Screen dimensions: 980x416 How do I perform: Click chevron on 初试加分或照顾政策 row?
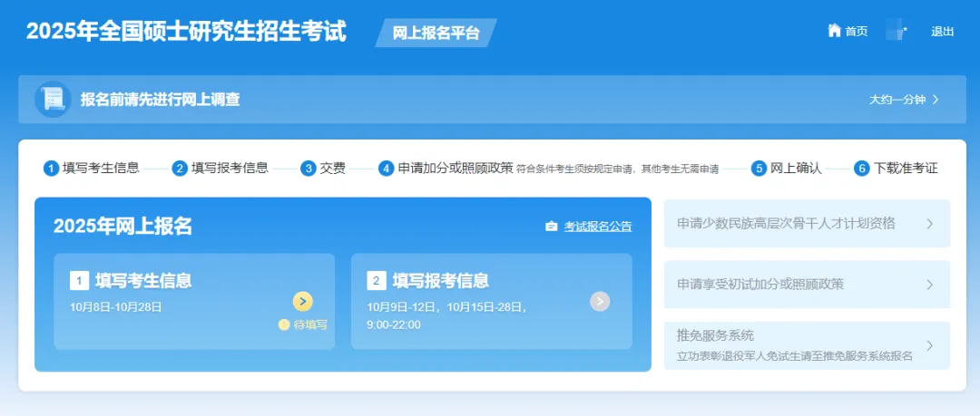pyautogui.click(x=930, y=285)
